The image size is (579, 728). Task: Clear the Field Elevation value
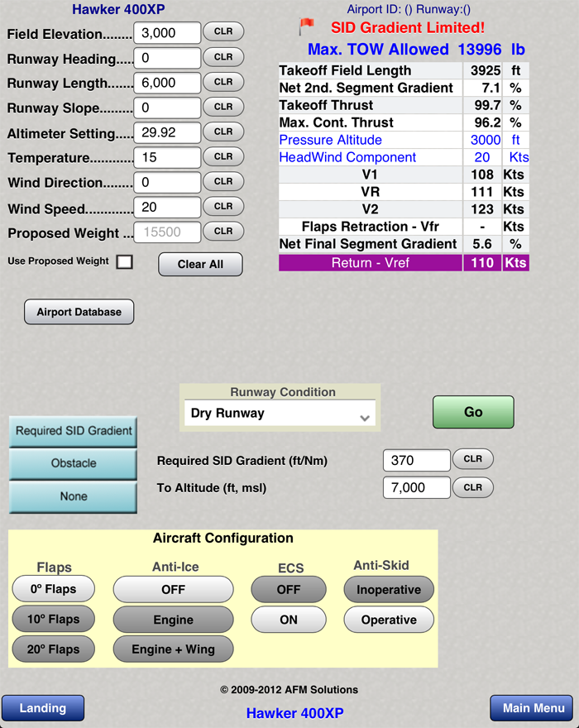(x=223, y=31)
